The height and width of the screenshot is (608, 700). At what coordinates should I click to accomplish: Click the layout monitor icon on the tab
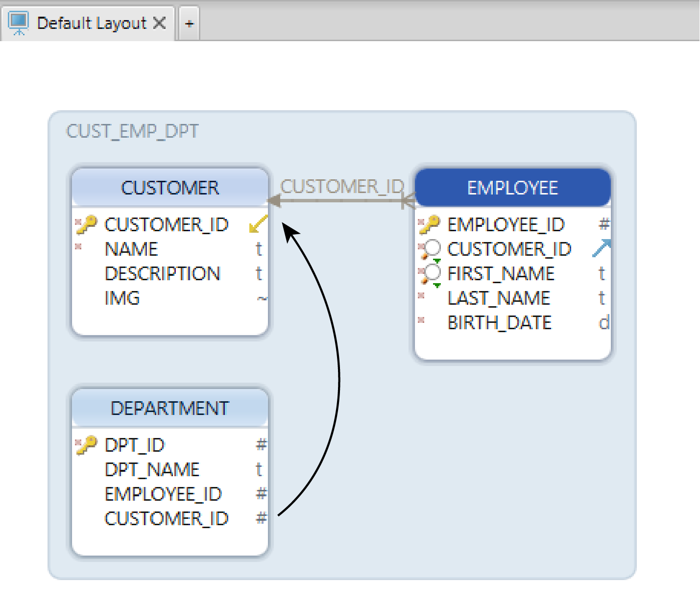click(19, 23)
